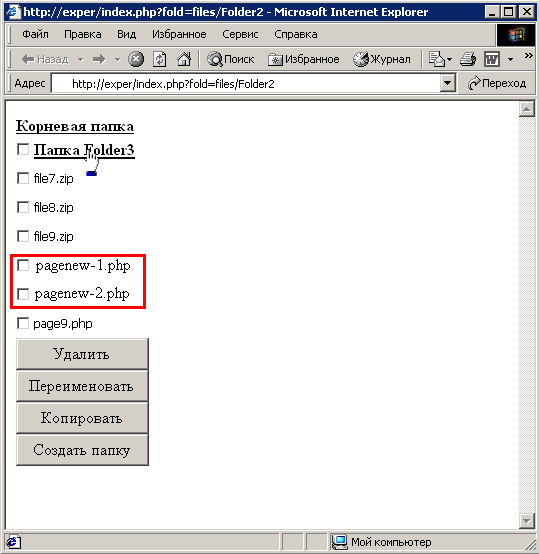Image resolution: width=539 pixels, height=554 pixels.
Task: Click the vertical scrollbar down arrow
Action: point(527,521)
